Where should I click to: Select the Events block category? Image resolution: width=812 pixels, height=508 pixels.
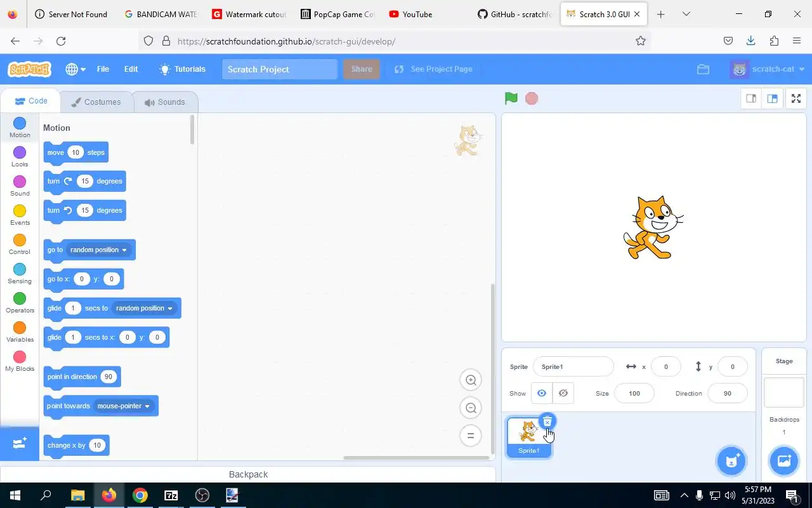click(x=20, y=215)
